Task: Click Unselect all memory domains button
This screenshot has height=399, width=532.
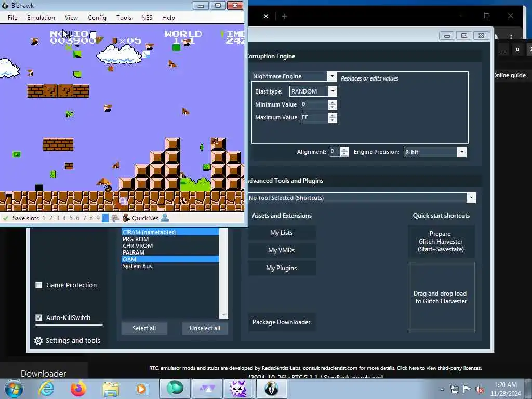Action: (x=205, y=328)
